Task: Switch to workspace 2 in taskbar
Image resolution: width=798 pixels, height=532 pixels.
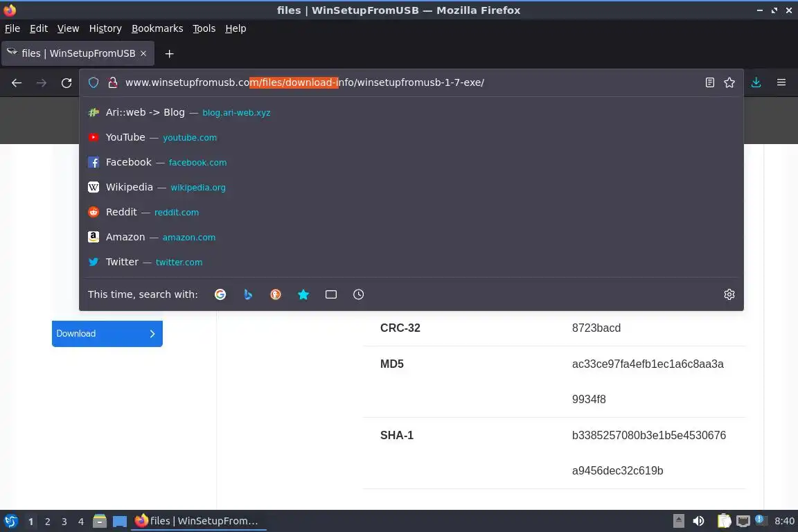Action: click(47, 522)
